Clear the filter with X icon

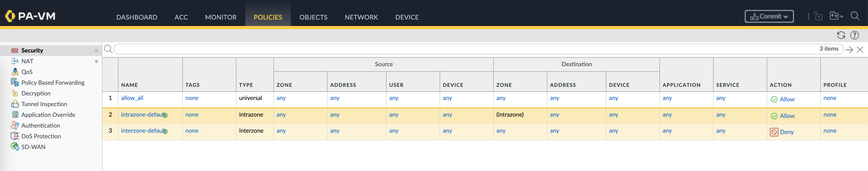(860, 50)
